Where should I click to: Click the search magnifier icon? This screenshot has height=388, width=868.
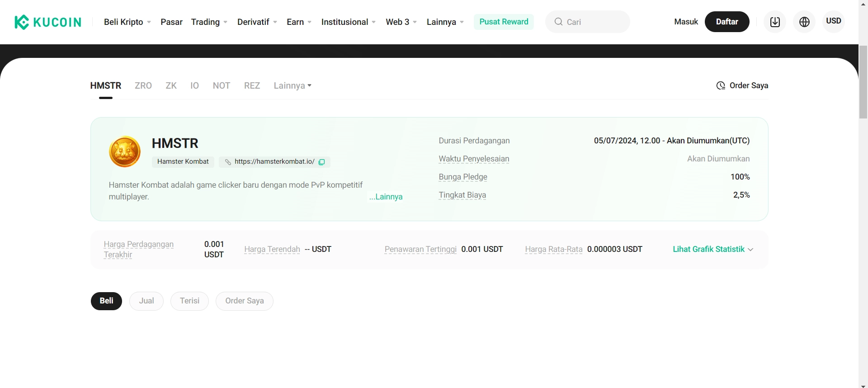point(559,22)
